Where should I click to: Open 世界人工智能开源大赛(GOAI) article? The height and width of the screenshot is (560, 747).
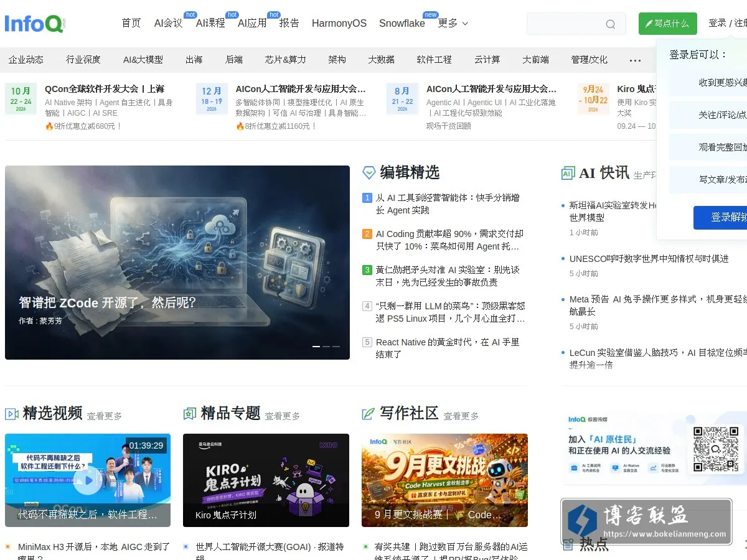click(x=270, y=552)
